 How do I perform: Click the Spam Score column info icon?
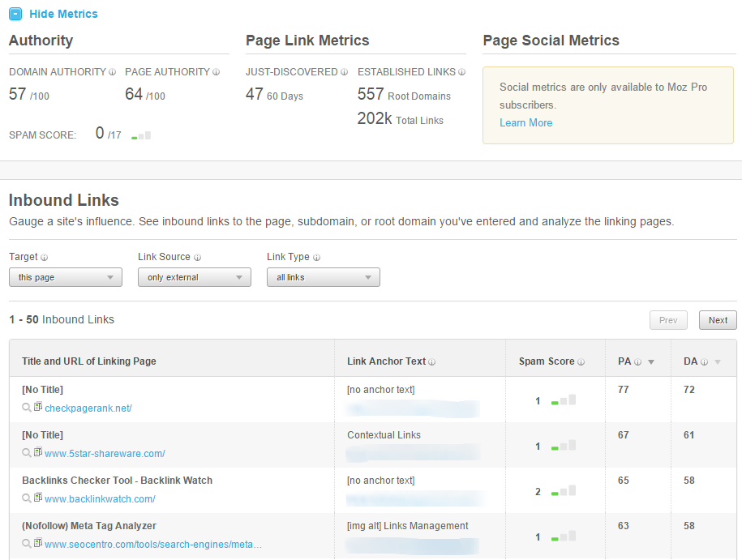pyautogui.click(x=581, y=361)
